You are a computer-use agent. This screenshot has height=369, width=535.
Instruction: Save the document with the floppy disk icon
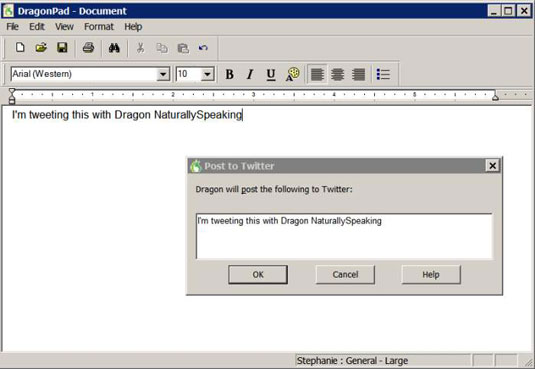[x=62, y=47]
